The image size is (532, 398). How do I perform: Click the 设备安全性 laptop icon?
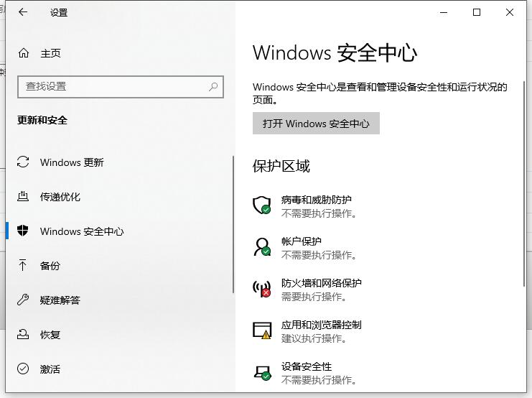(x=262, y=372)
